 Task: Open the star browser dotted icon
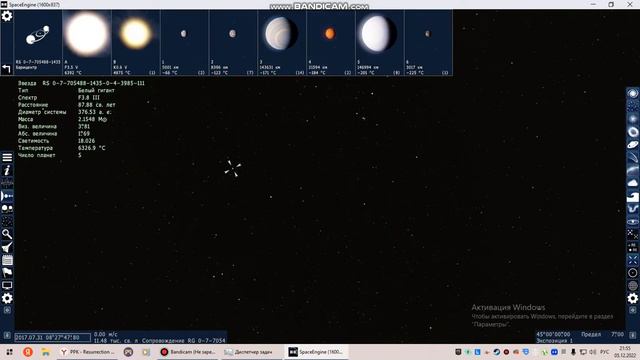coord(7,221)
